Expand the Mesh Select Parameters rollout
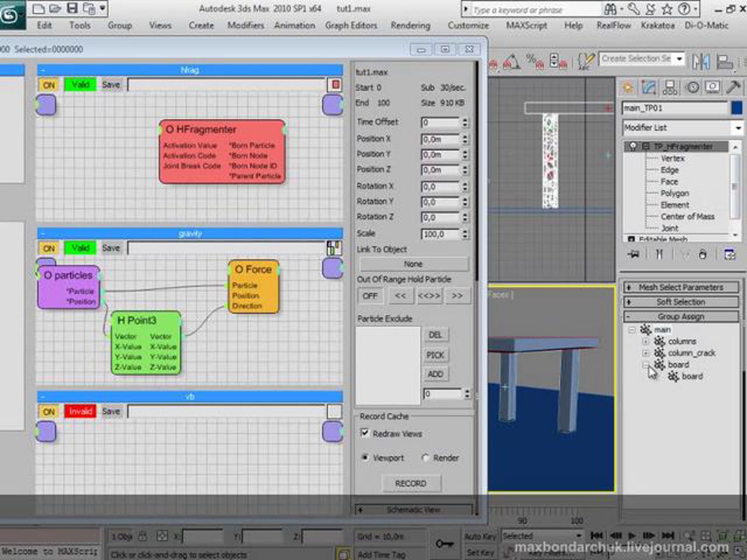Screen dimensions: 747x560 (681, 287)
